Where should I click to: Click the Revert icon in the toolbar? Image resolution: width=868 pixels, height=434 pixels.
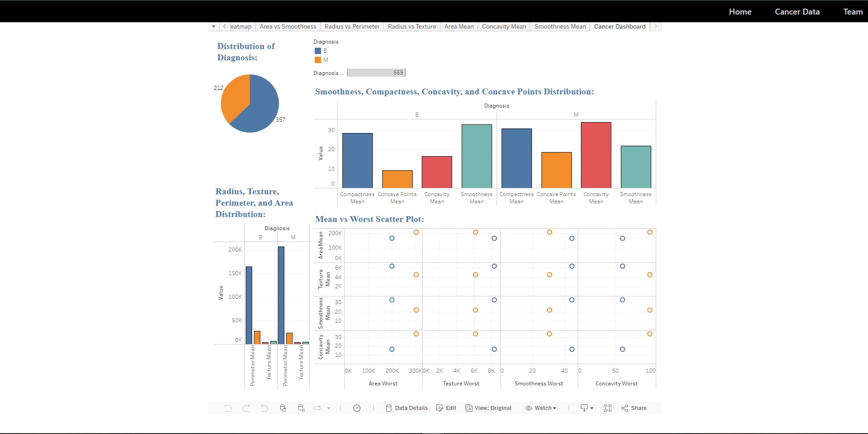coord(264,408)
